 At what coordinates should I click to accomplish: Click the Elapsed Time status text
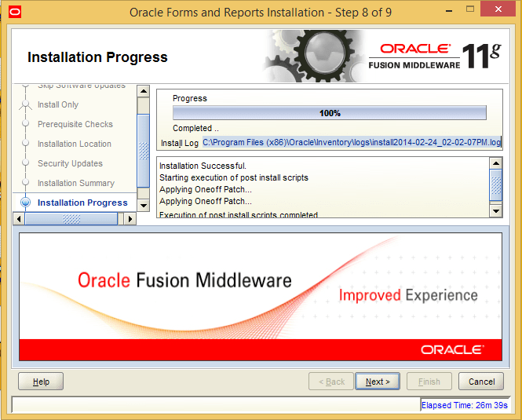pyautogui.click(x=465, y=405)
